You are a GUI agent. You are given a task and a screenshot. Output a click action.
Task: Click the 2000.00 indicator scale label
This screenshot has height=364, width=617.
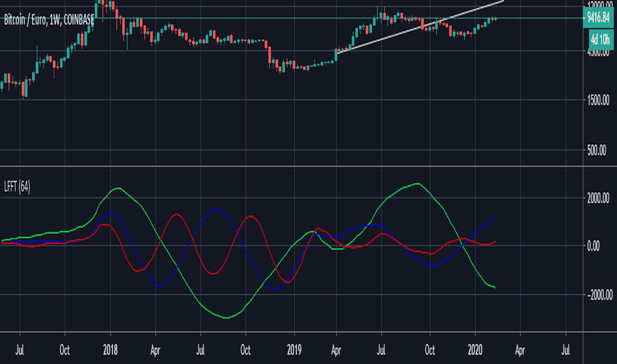[x=598, y=199]
